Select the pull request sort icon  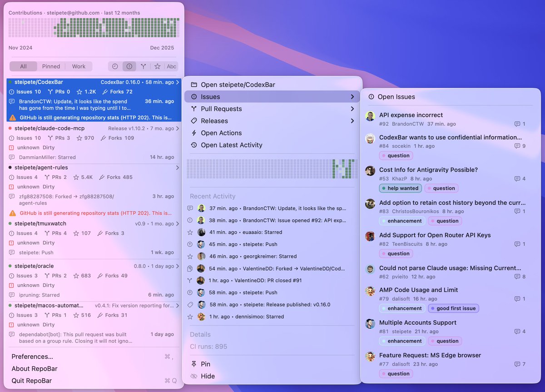[144, 66]
